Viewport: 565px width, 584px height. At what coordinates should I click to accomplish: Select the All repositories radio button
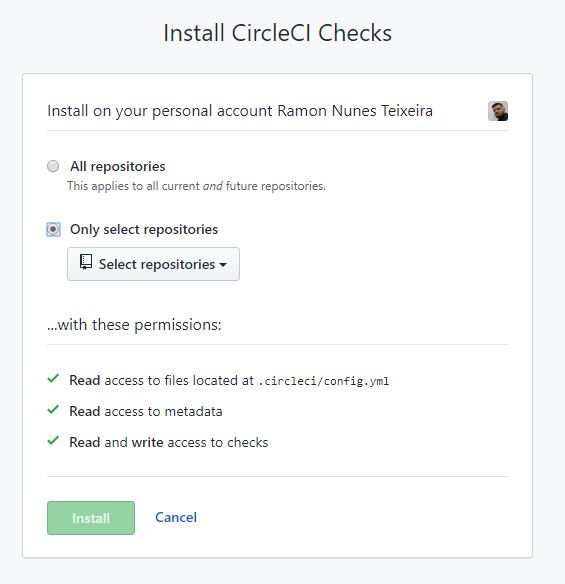tap(53, 166)
